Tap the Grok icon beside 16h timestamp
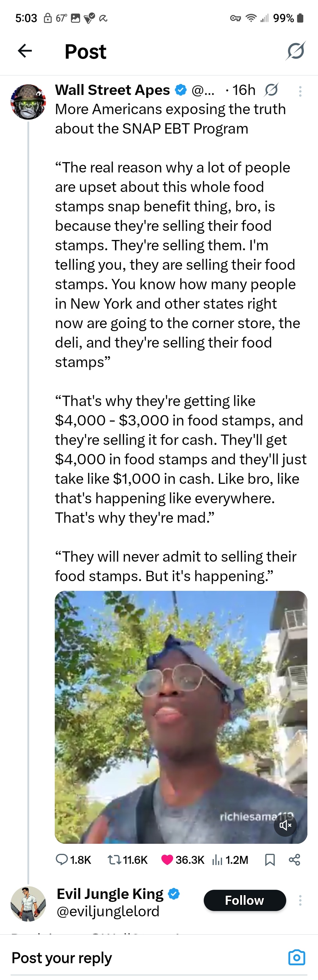Image resolution: width=318 pixels, height=980 pixels. (271, 90)
